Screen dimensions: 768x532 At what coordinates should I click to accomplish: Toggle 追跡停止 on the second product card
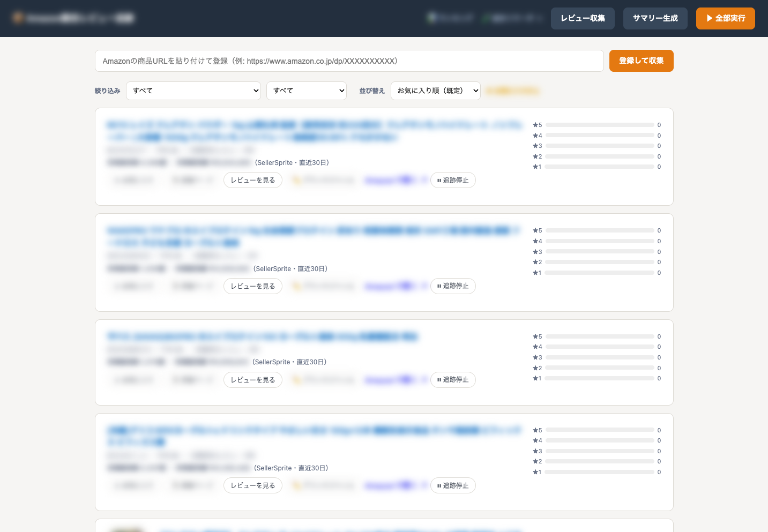tap(453, 286)
